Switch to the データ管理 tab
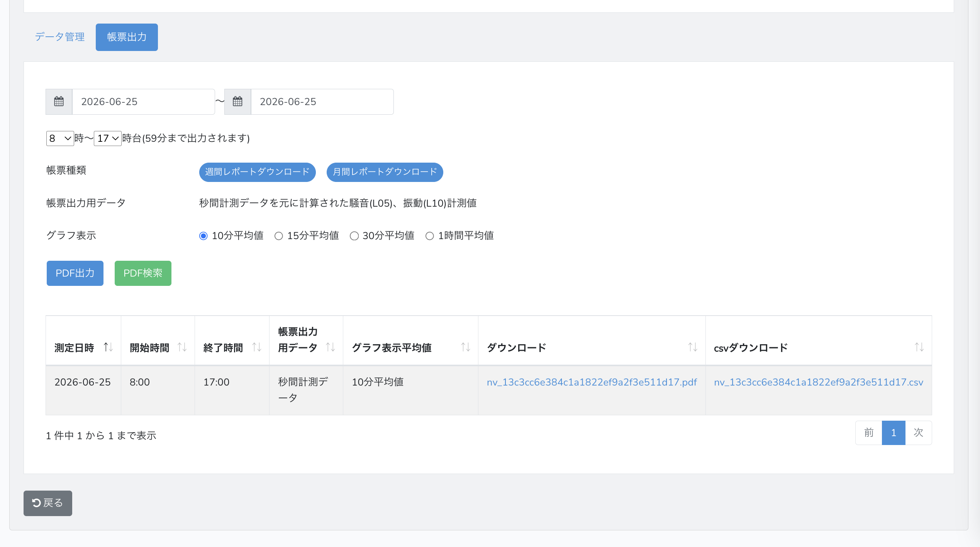Viewport: 980px width, 547px height. (x=60, y=37)
